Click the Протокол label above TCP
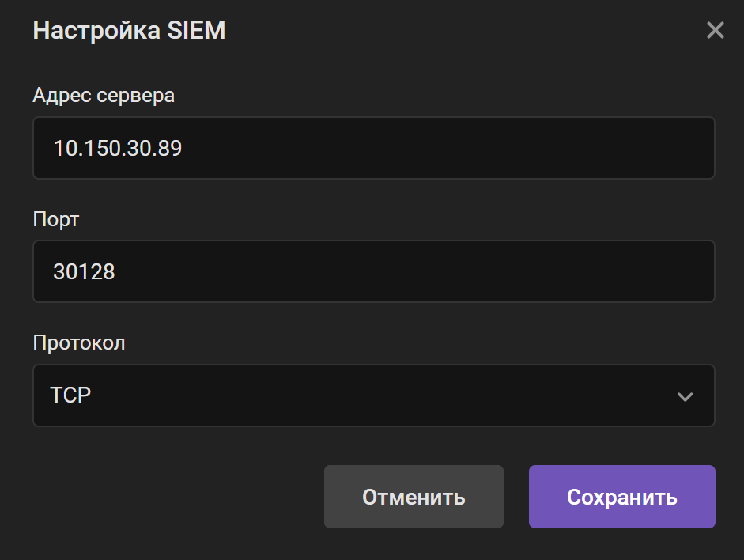This screenshot has width=744, height=560. pos(79,342)
